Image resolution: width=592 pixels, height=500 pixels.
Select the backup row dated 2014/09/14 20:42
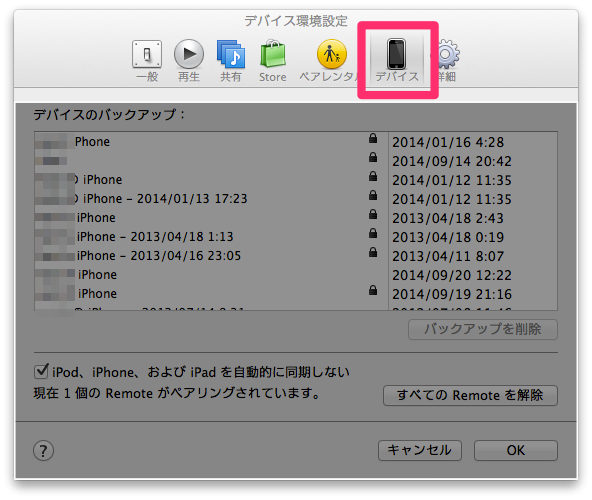click(296, 161)
